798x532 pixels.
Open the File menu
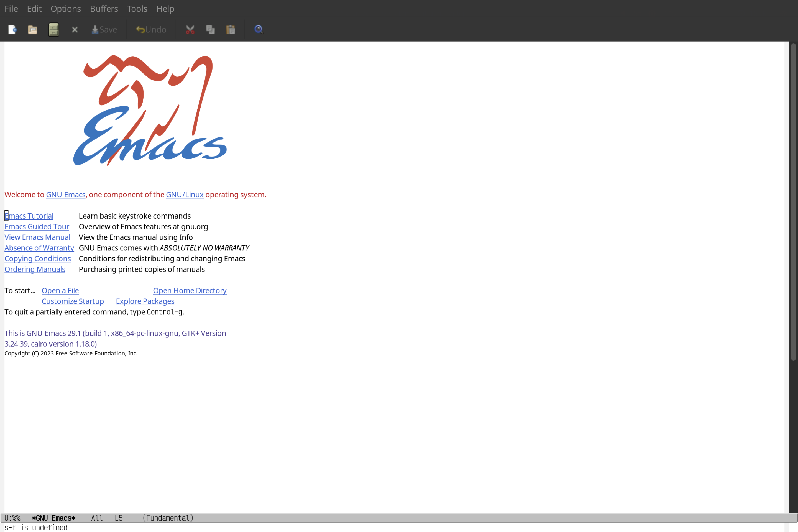click(x=11, y=8)
